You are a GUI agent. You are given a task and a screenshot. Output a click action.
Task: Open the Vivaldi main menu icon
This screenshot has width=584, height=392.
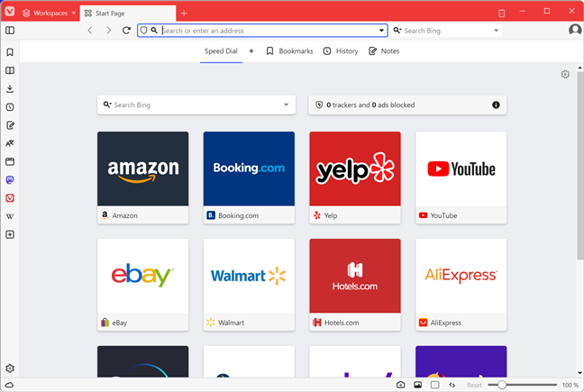(x=10, y=11)
